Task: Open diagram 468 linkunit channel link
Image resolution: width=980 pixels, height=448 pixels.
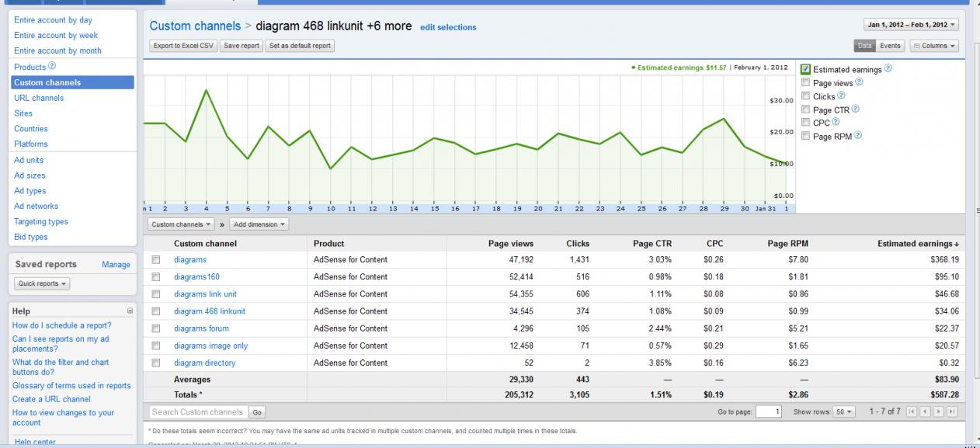Action: [x=210, y=311]
